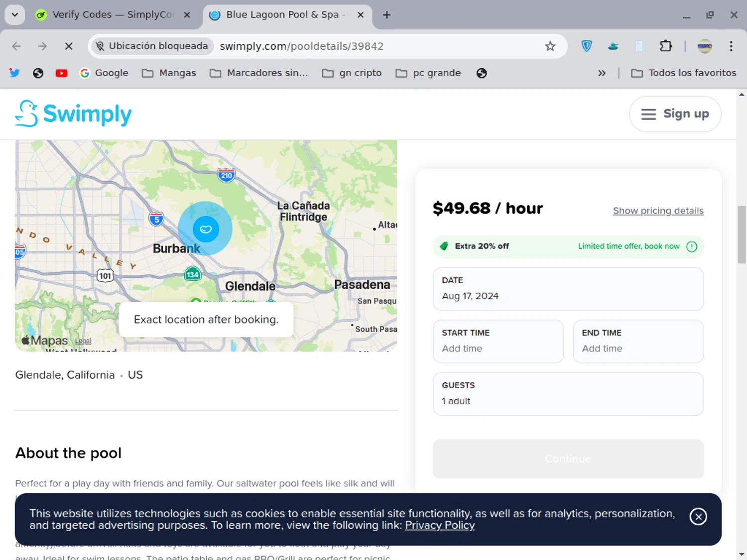The width and height of the screenshot is (747, 560).
Task: Click the About the pool heading
Action: point(68,453)
